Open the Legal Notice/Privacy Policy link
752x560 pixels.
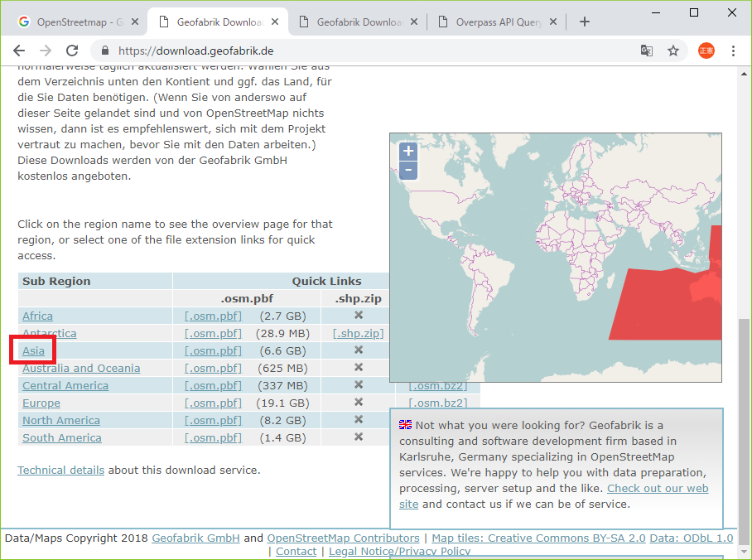[x=399, y=552]
